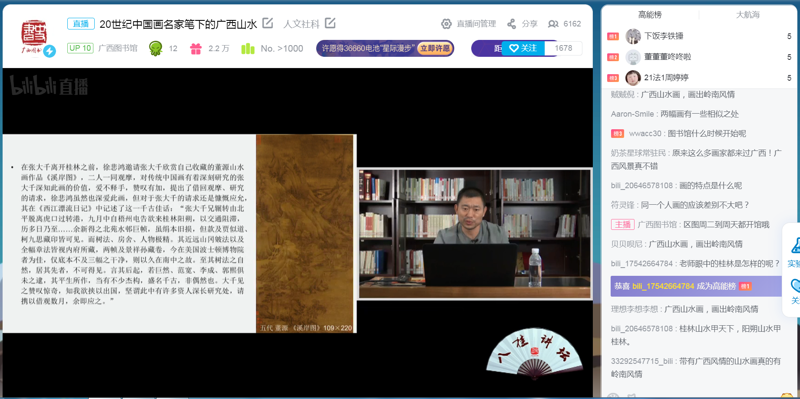The image size is (800, 399).
Task: Click the speaker webcam video area
Action: tap(475, 234)
